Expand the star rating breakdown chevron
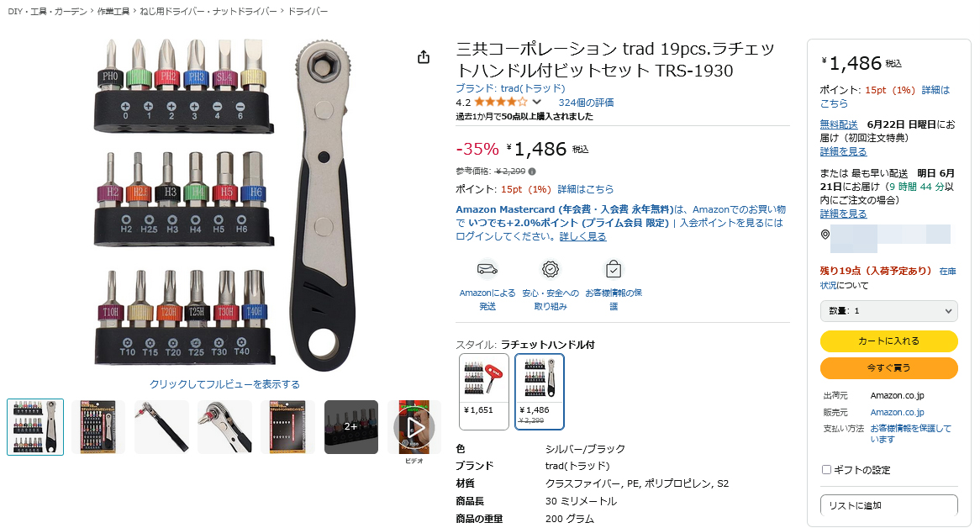 [537, 102]
